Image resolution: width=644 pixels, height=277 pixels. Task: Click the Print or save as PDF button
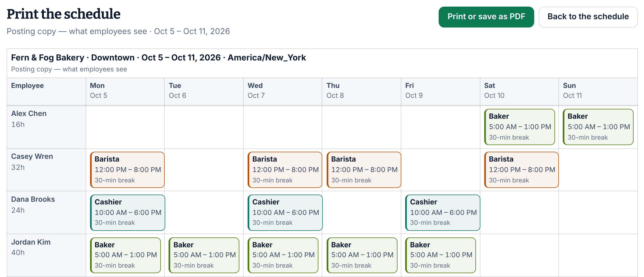click(x=486, y=17)
